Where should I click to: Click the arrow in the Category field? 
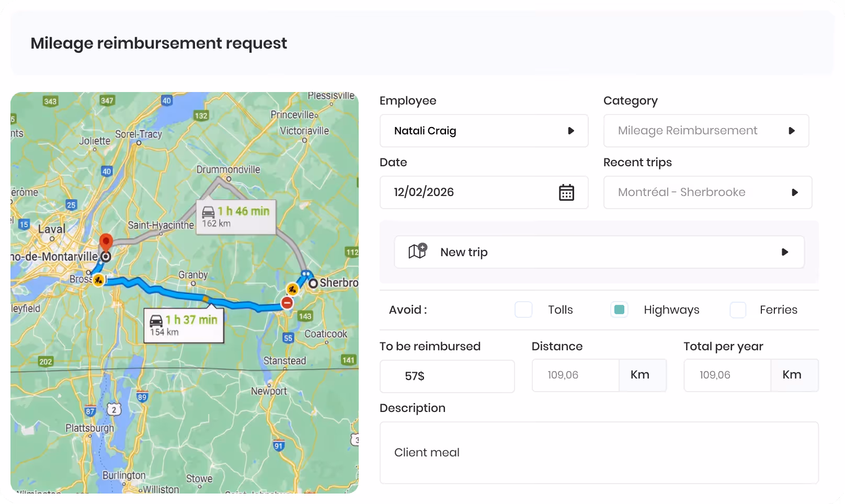point(792,131)
